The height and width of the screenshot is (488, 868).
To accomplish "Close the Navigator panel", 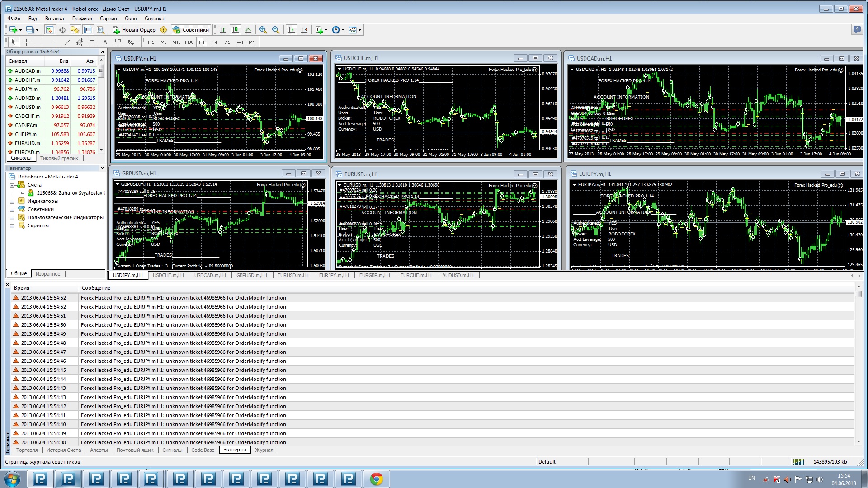I will point(102,168).
